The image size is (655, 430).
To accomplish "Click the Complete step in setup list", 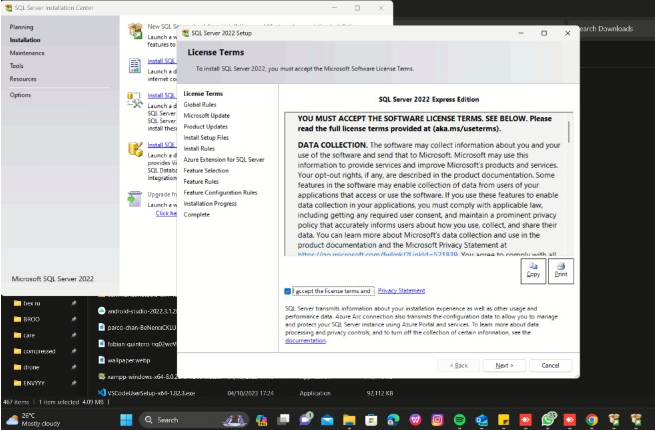I will click(x=196, y=214).
